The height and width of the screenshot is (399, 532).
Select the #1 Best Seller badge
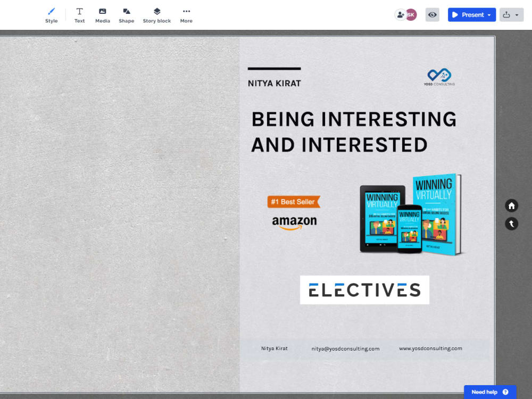(x=294, y=202)
